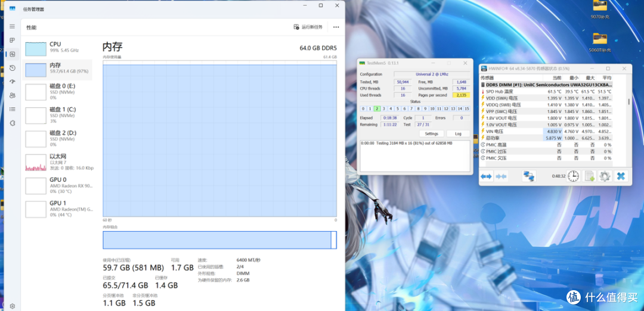The image size is (644, 311).
Task: Select the 9070补充 desktop folder icon
Action: tap(600, 10)
